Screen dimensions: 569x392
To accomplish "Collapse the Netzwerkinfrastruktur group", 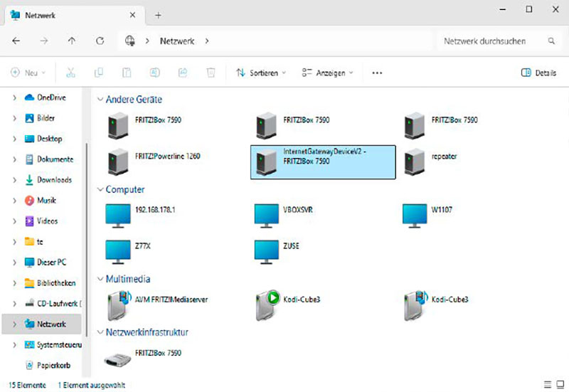I will [100, 332].
